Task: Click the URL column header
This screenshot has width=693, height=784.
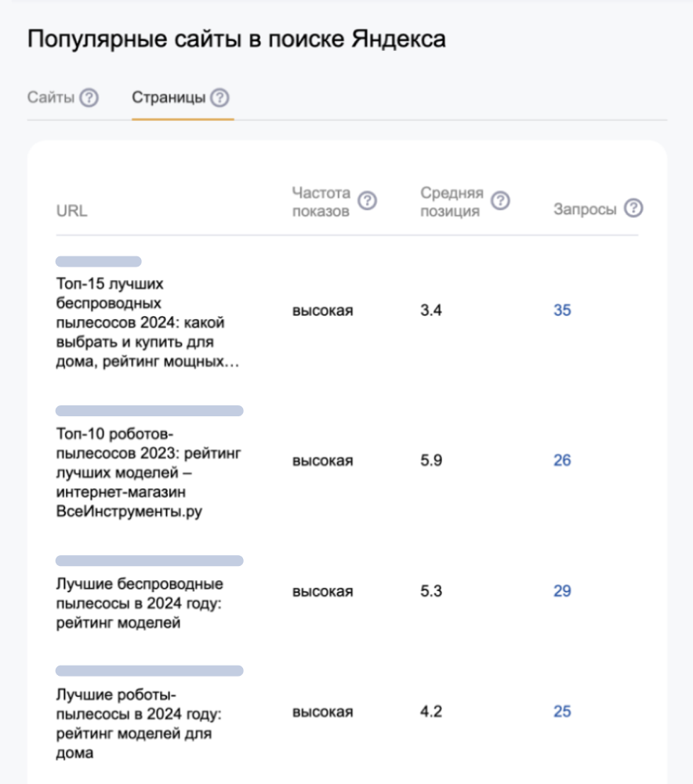Action: point(72,211)
